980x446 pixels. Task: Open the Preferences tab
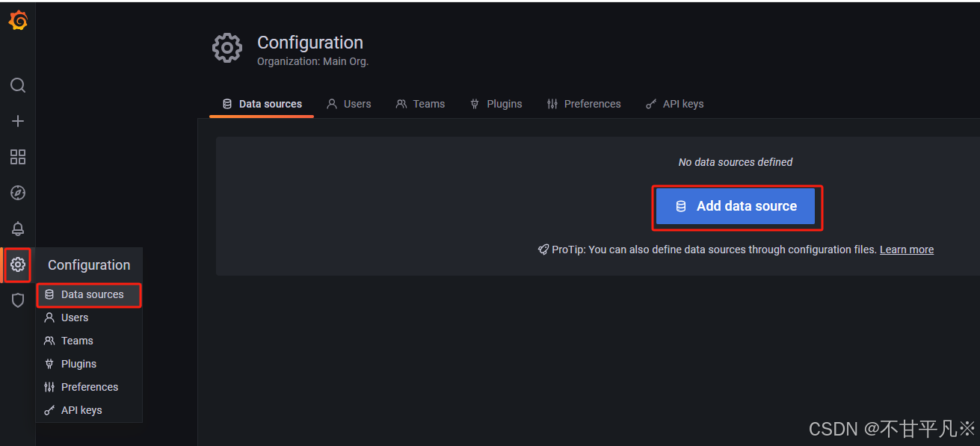click(584, 104)
